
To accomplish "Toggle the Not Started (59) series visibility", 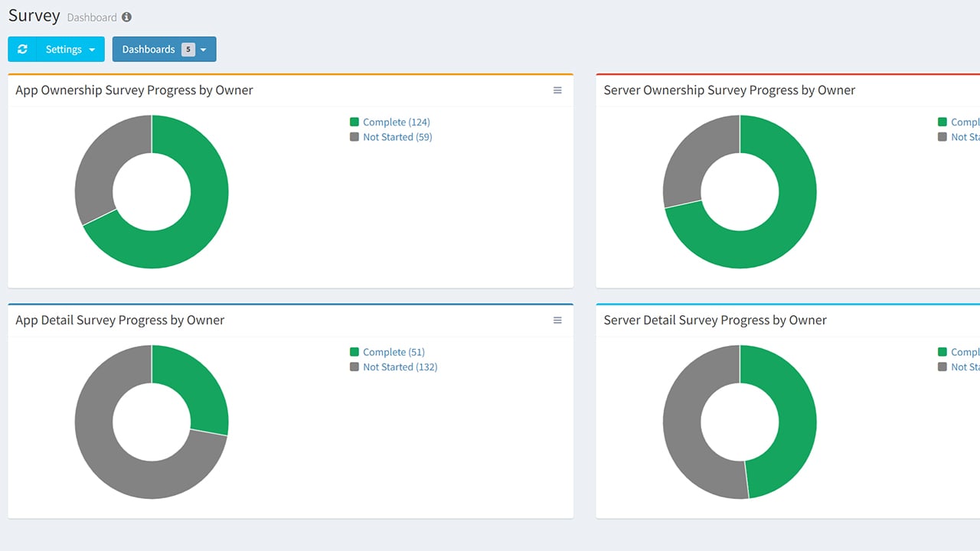I will coord(397,137).
